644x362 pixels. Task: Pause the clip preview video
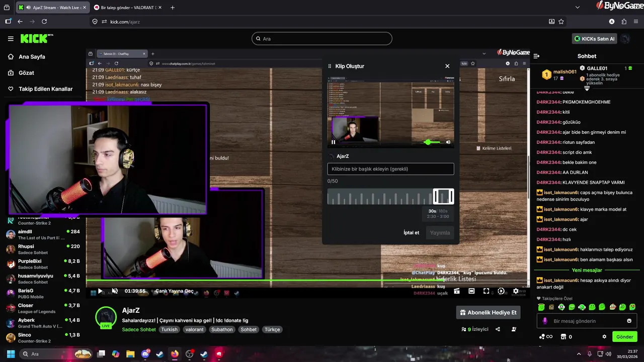333,142
